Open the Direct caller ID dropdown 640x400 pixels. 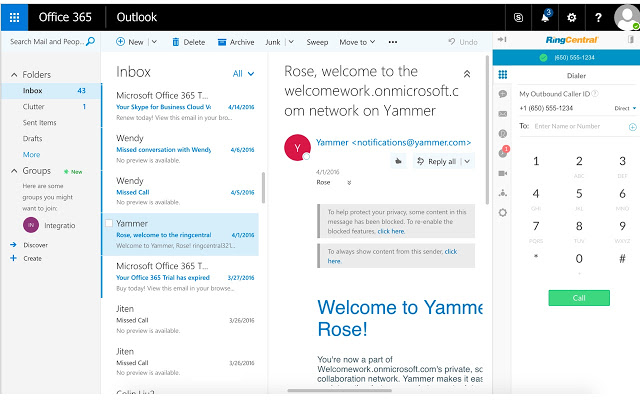pos(625,108)
